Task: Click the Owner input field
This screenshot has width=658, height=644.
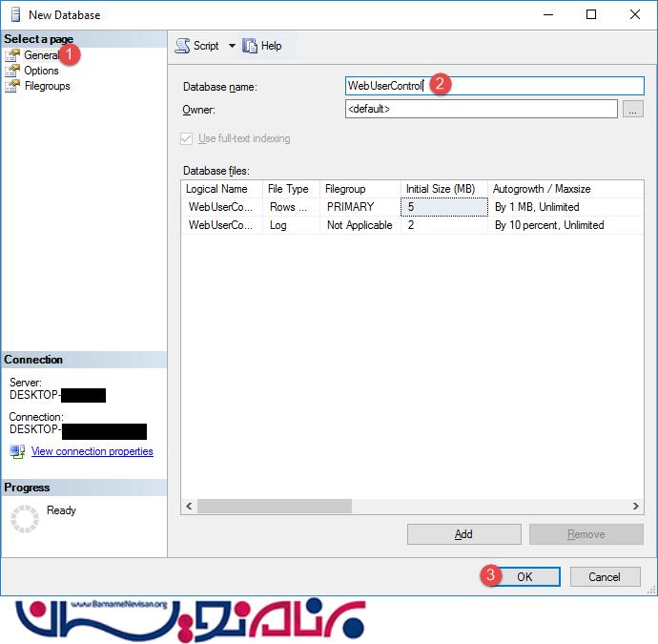Action: (481, 109)
